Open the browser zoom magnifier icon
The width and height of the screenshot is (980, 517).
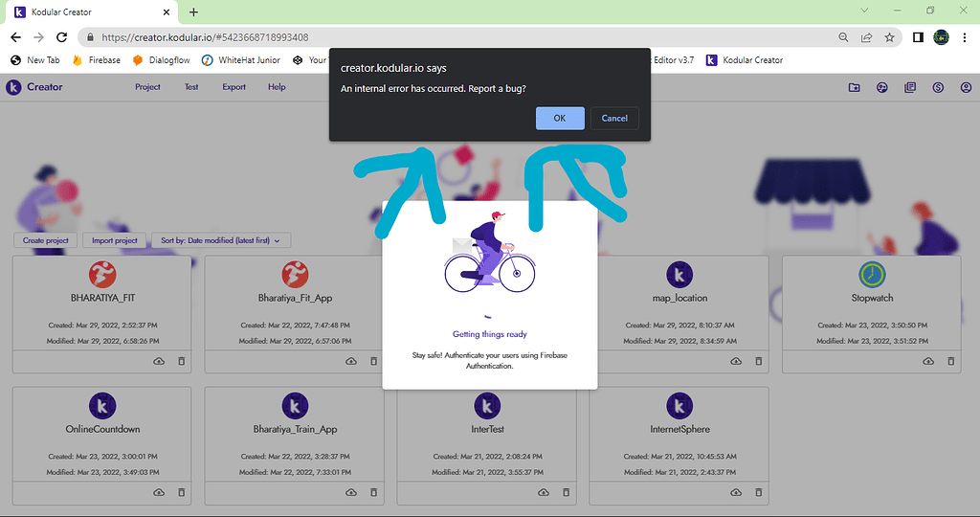tap(843, 37)
